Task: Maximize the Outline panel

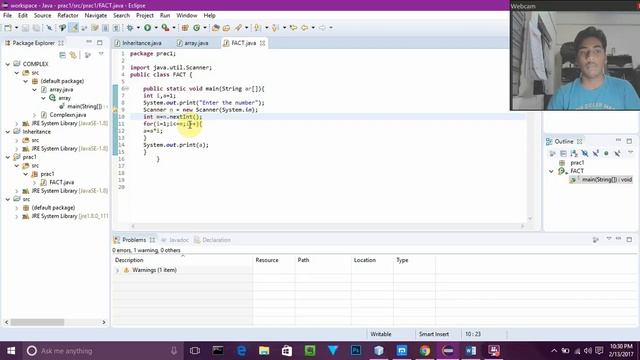Action: pos(629,141)
